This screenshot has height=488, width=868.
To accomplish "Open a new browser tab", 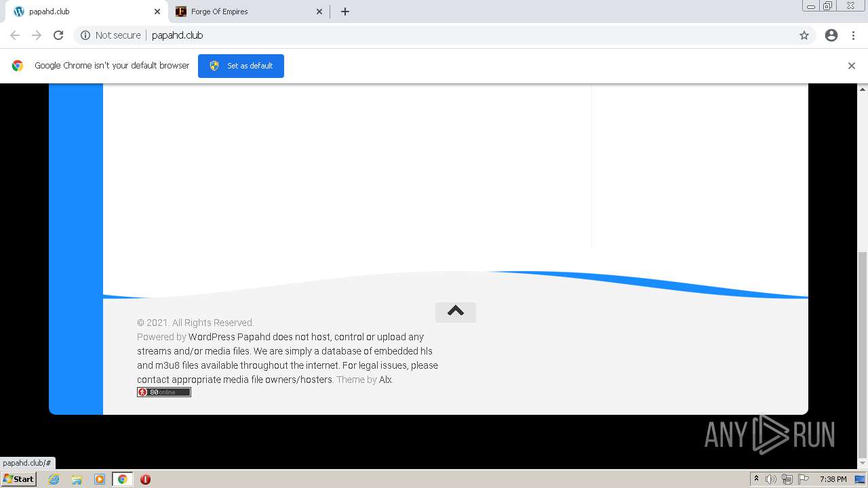I will (x=344, y=12).
